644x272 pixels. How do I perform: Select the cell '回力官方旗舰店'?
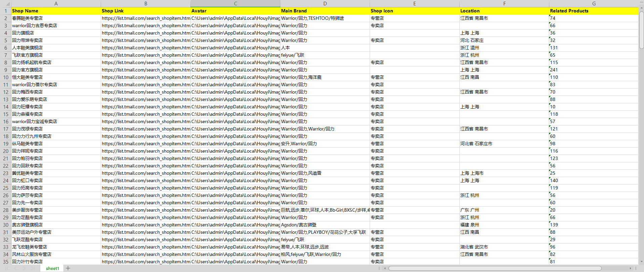tap(56, 70)
